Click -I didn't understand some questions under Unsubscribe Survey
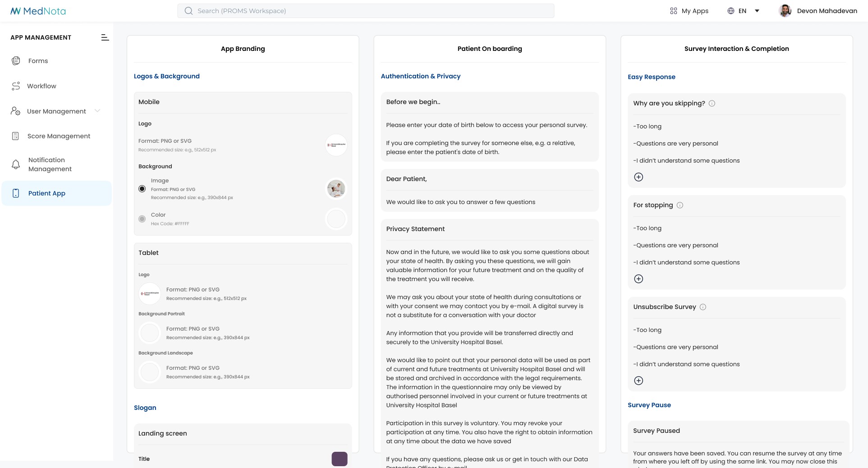The width and height of the screenshot is (868, 468). point(686,364)
